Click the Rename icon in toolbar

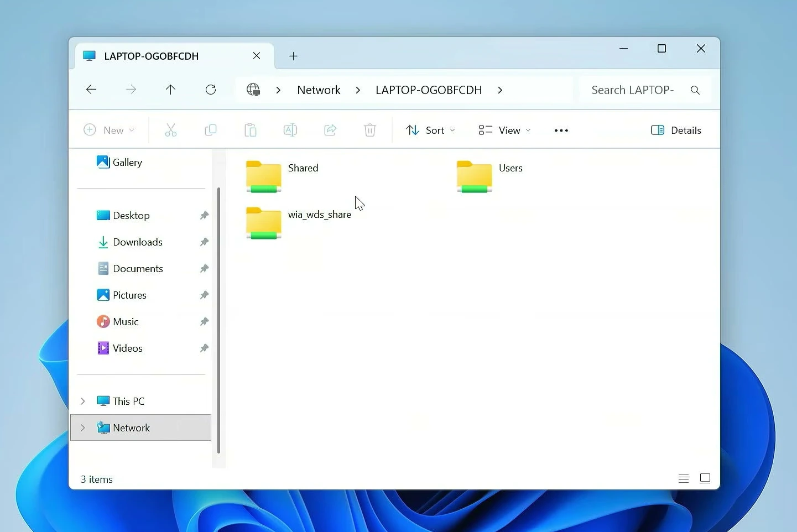pos(290,131)
